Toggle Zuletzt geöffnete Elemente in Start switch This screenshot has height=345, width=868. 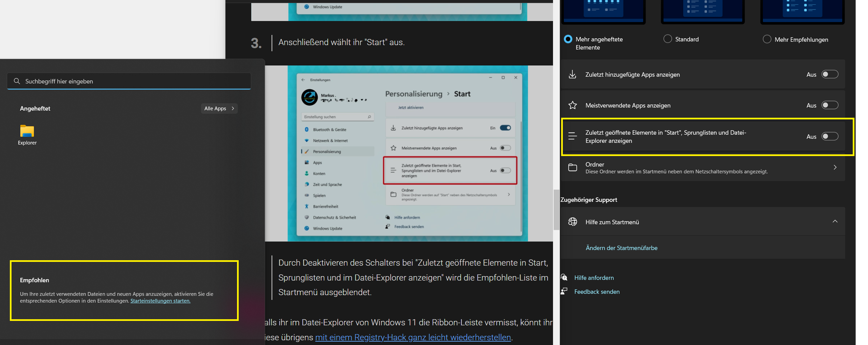coord(830,136)
